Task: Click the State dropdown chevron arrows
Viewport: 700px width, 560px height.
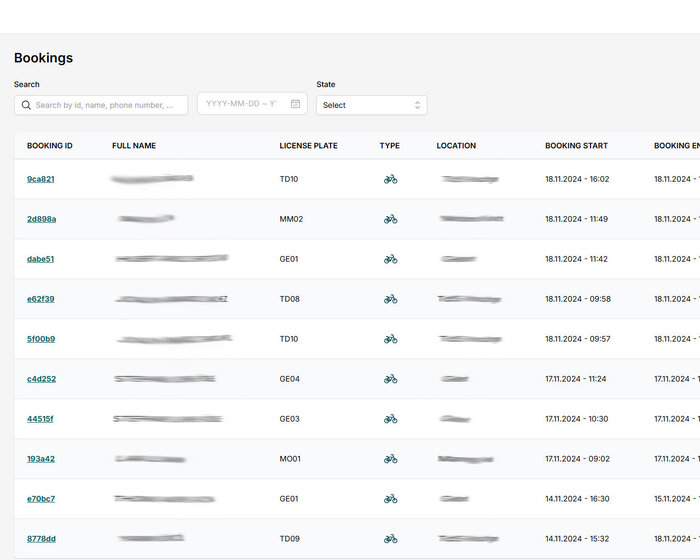Action: click(417, 105)
